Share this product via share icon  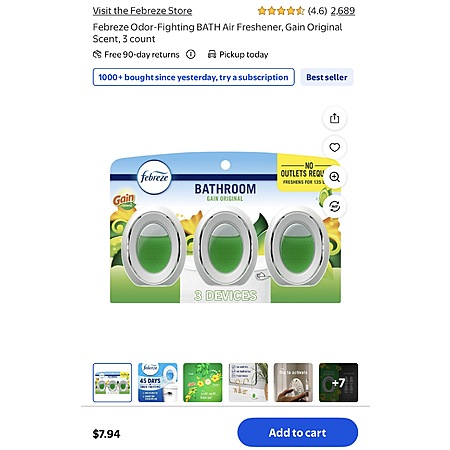334,118
